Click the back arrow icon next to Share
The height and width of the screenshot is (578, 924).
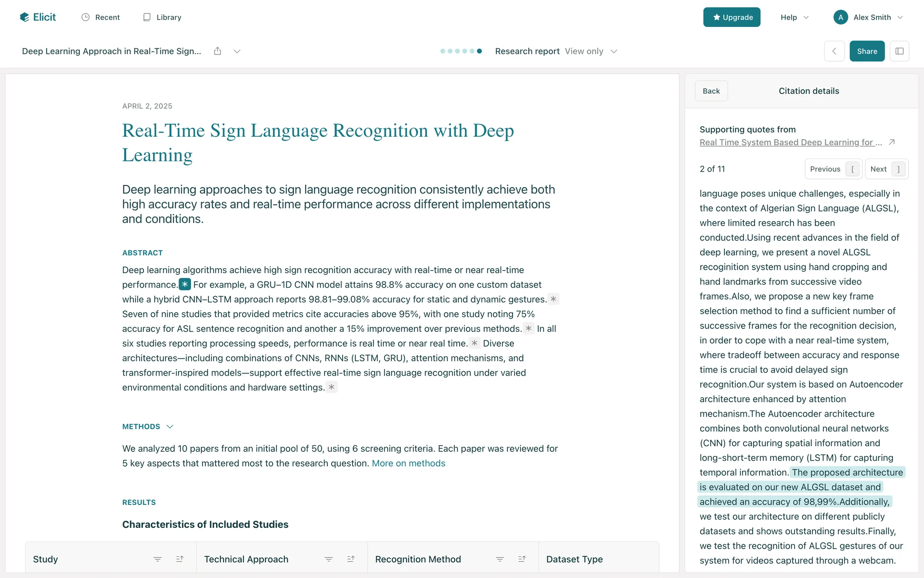[x=834, y=51]
